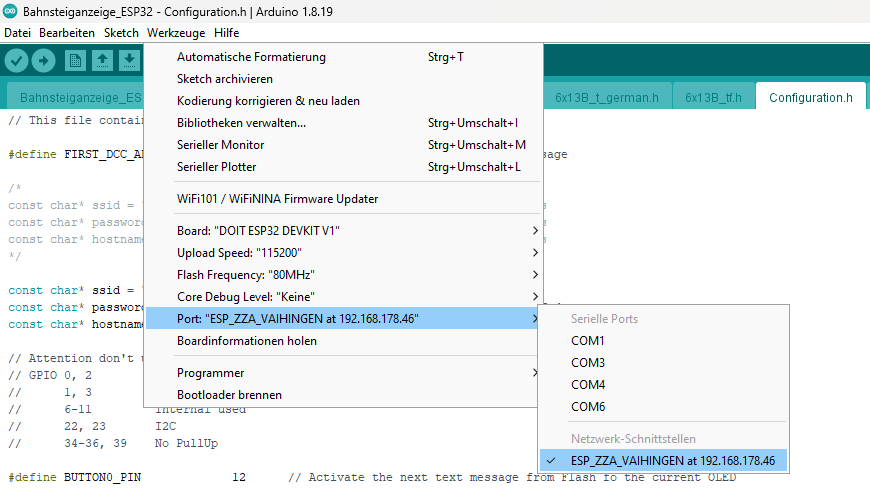Open the Sketch menu in menu bar

tap(121, 33)
